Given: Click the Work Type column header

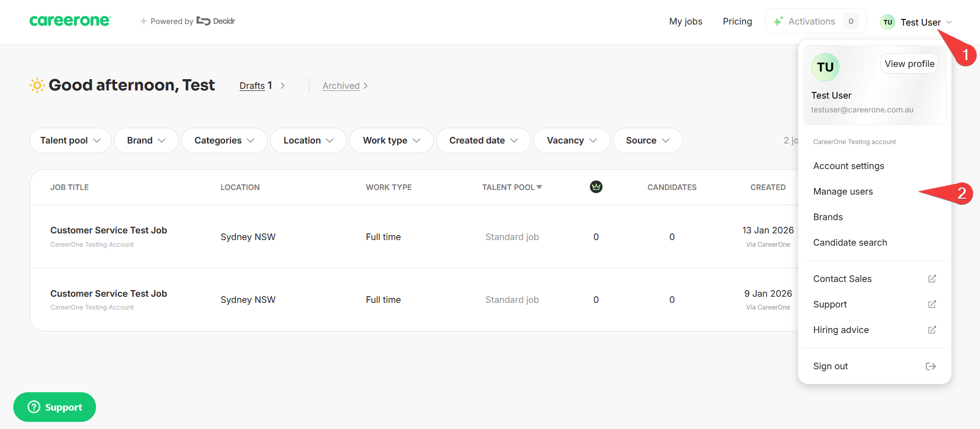Looking at the screenshot, I should pos(389,187).
